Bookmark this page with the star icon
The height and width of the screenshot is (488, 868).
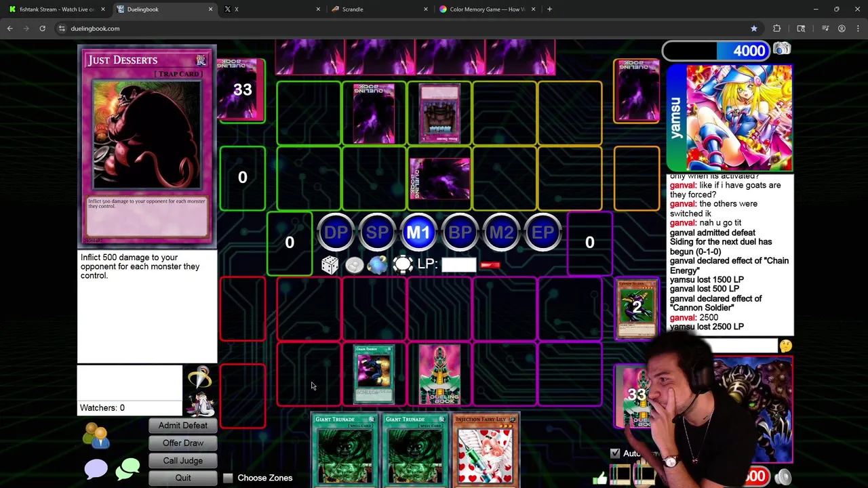tap(754, 28)
